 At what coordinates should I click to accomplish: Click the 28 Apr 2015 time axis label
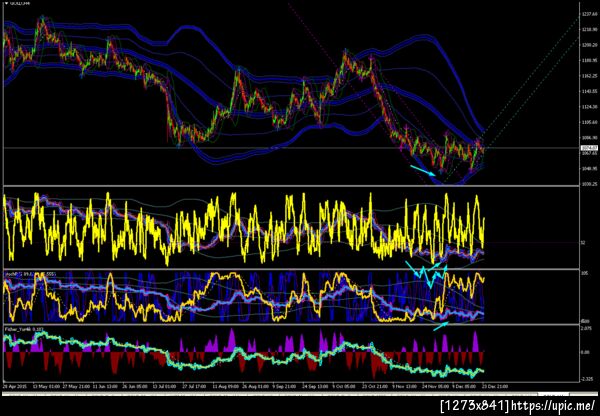pyautogui.click(x=14, y=387)
